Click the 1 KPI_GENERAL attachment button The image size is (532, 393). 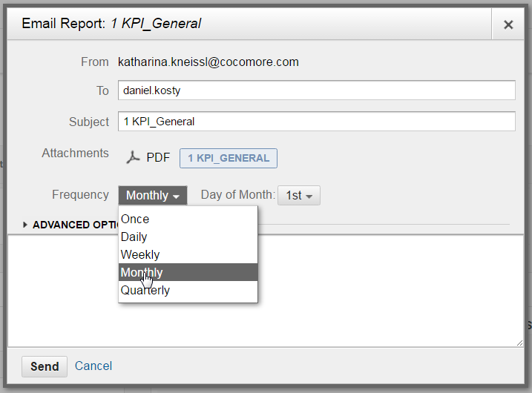pos(229,159)
